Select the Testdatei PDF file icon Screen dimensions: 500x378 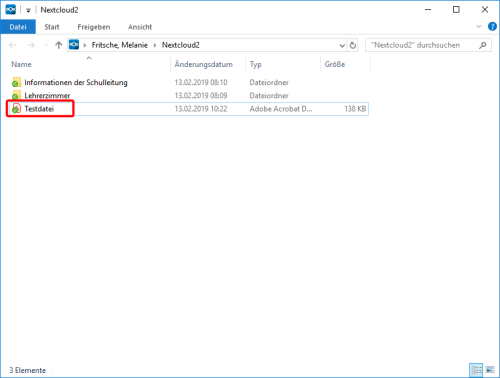(16, 109)
